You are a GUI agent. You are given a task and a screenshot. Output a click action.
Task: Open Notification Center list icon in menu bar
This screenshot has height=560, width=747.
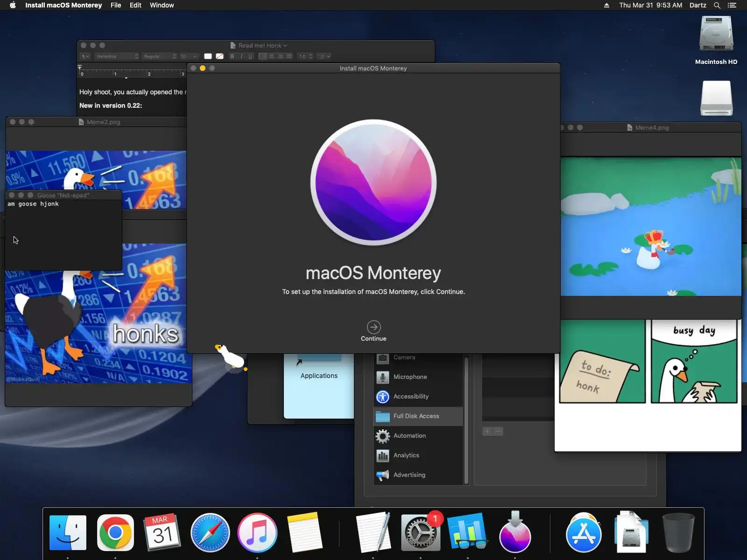point(732,5)
